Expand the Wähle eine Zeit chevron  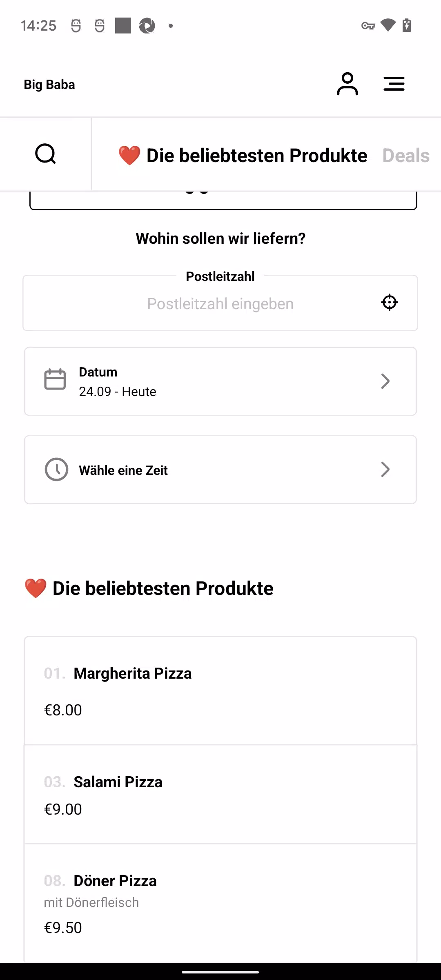(385, 470)
